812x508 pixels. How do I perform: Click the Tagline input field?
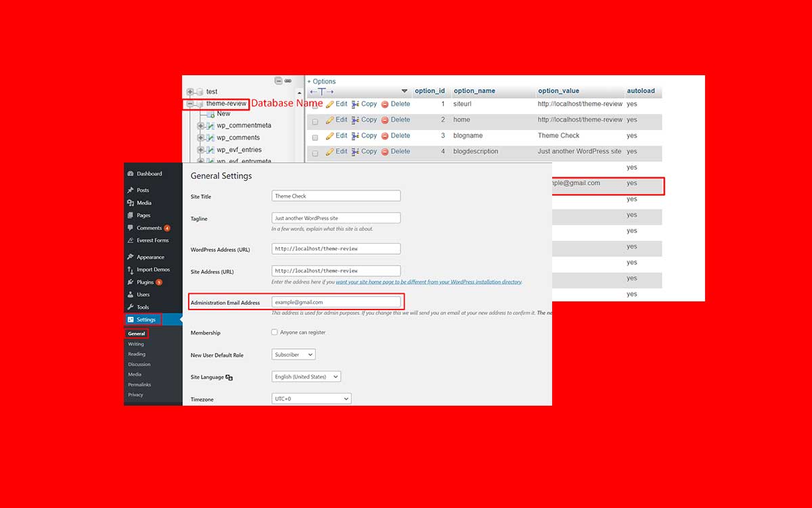(336, 218)
